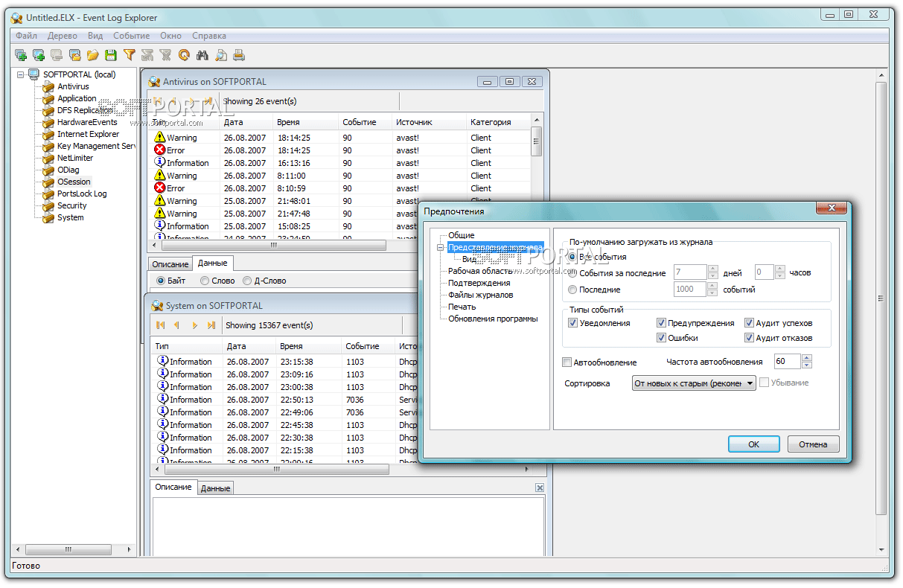The image size is (903, 588).
Task: Select 'Рабочая область' in preferences tree
Action: click(x=480, y=271)
